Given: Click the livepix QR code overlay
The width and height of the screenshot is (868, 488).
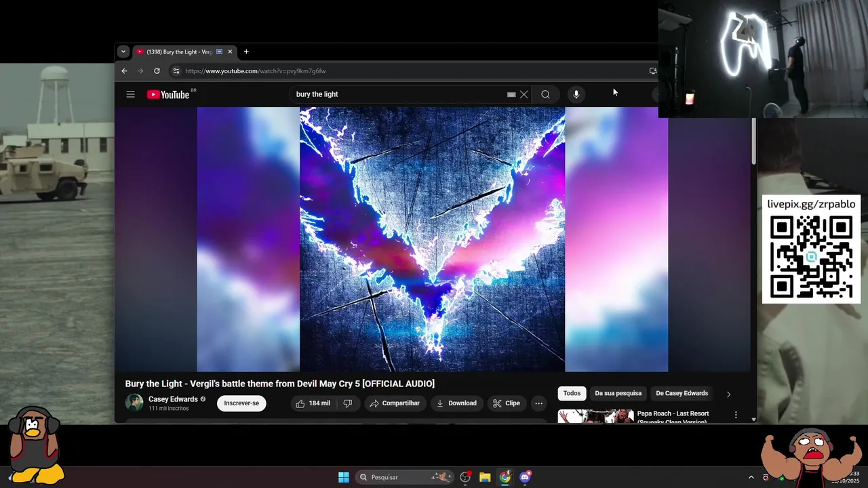Looking at the screenshot, I should [x=812, y=249].
